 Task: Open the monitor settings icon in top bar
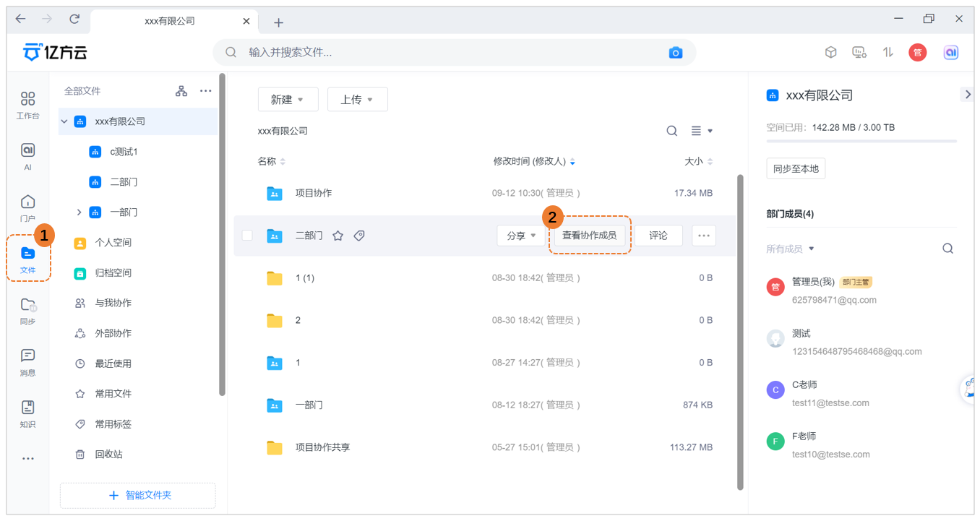859,52
